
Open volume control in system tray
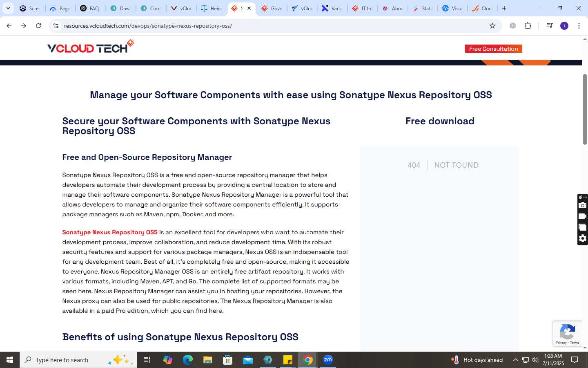pos(535,360)
